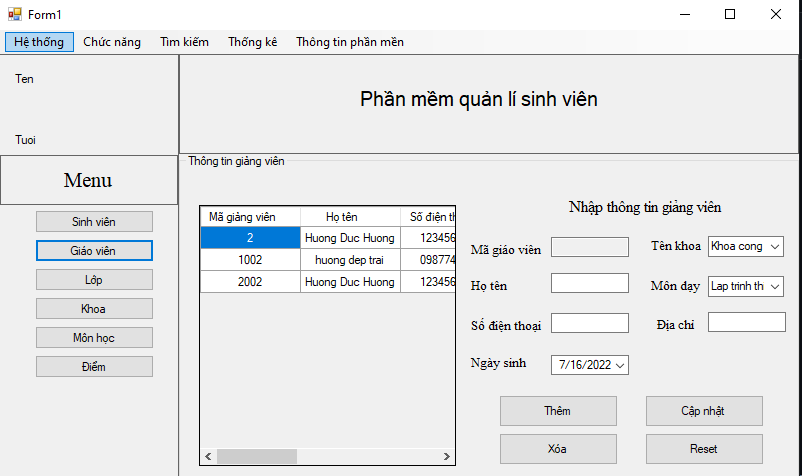Minimize the Form1 window
Viewport: 802px width, 476px height.
(685, 14)
